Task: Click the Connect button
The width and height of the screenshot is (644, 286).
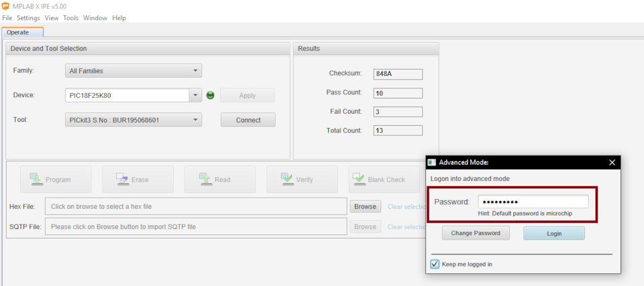Action: [x=248, y=120]
